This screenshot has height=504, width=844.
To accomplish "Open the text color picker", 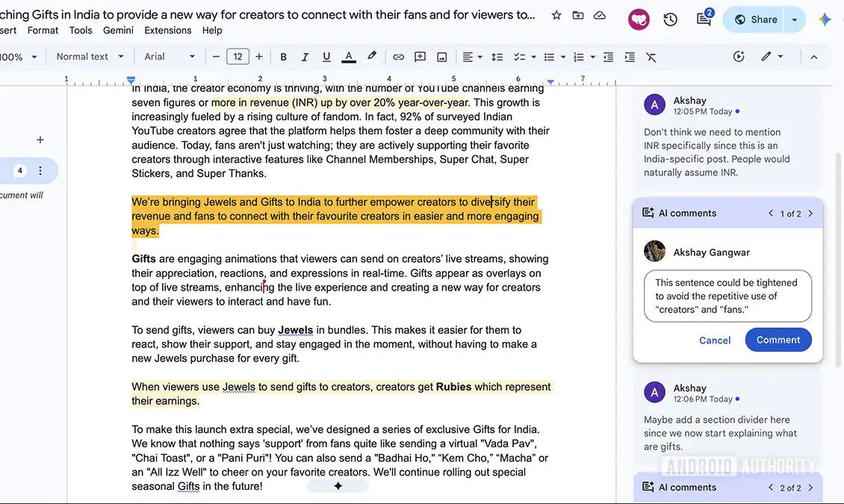I will pyautogui.click(x=349, y=57).
